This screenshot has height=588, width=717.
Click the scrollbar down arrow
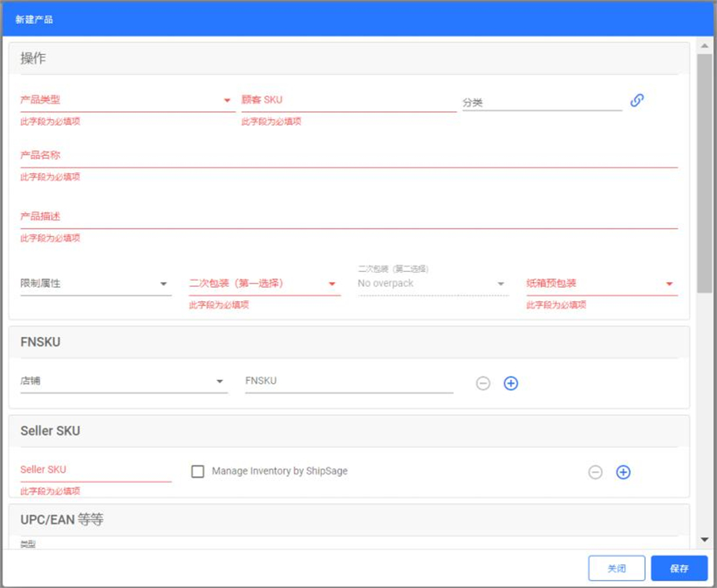(x=704, y=540)
